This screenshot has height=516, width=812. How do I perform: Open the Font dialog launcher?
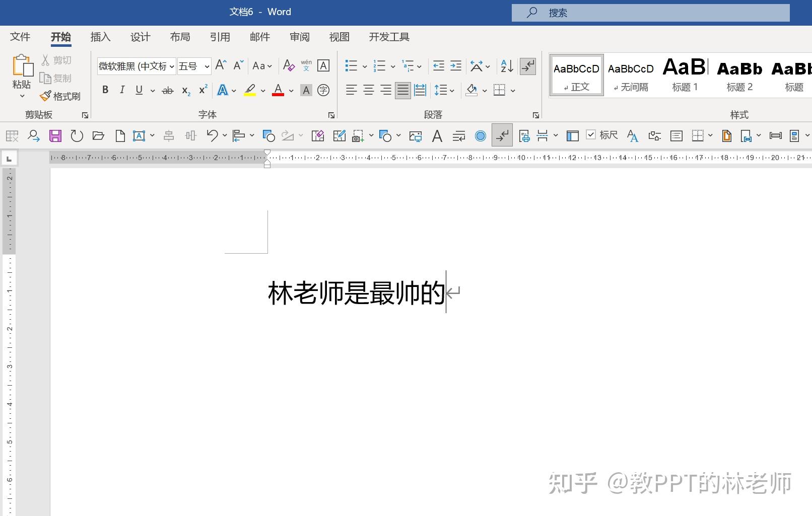331,115
